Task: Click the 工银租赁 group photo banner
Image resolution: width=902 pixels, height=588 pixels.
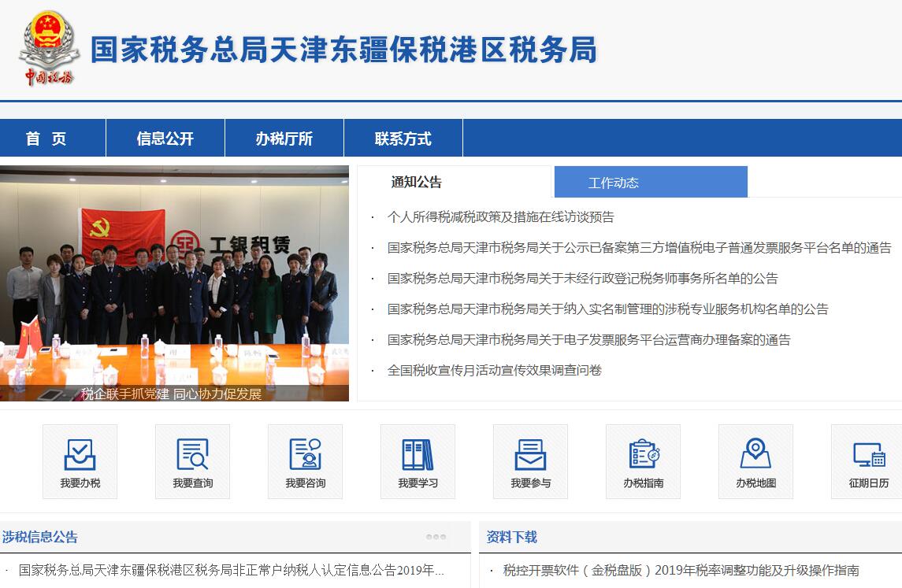Action: pyautogui.click(x=174, y=283)
